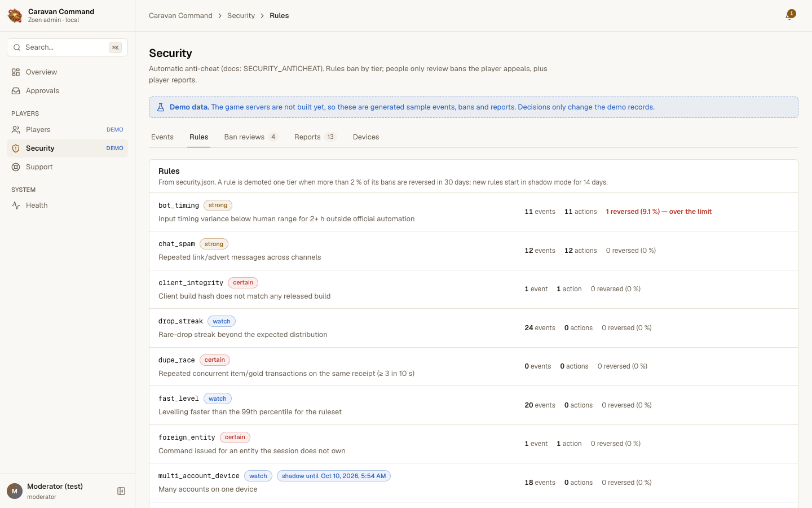Click the Overview grid icon
Screen dimensions: 812x508
click(16, 72)
